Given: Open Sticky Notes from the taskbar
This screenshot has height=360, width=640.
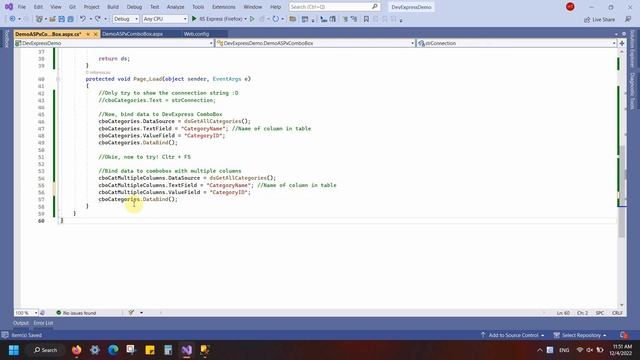Looking at the screenshot, I should 150,350.
